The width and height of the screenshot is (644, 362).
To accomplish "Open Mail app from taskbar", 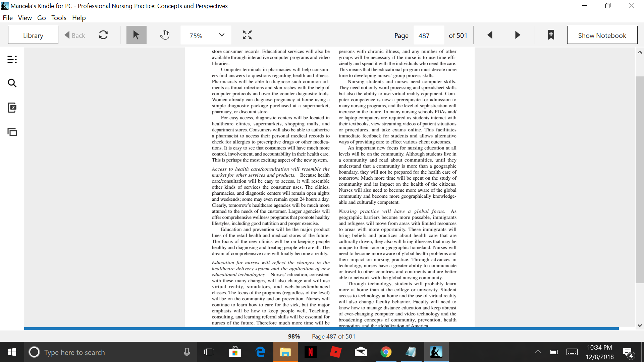I will 361,352.
